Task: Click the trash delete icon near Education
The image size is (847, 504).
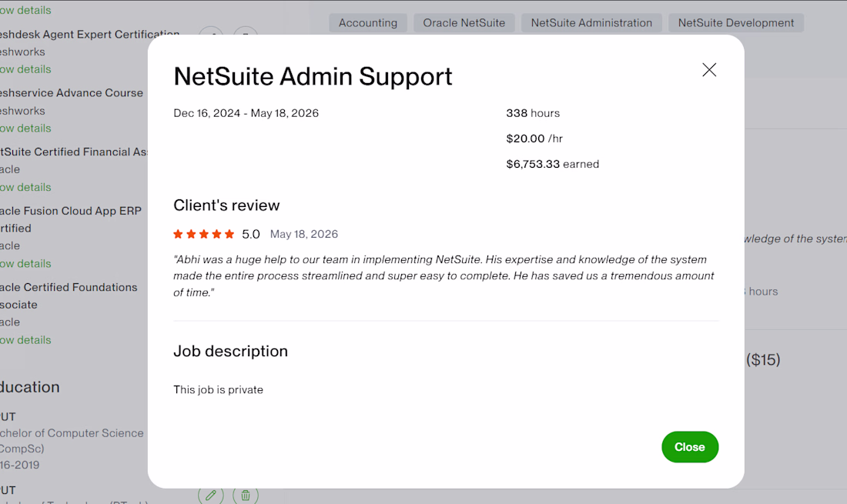Action: tap(245, 494)
